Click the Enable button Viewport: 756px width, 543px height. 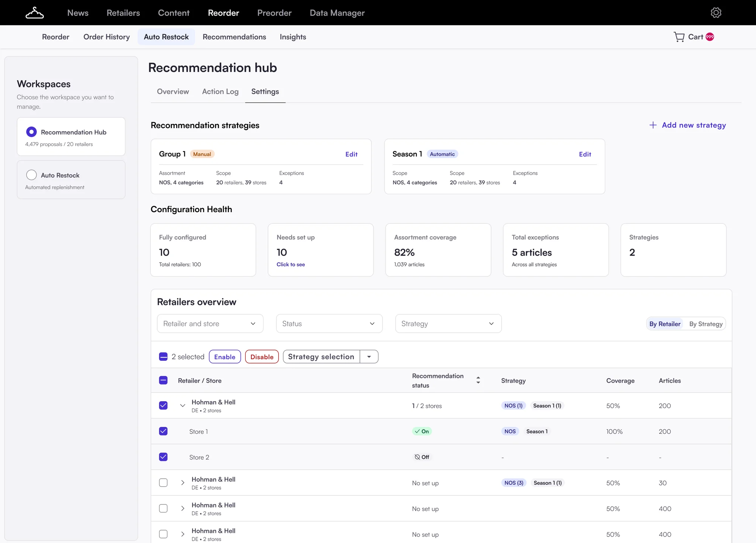click(225, 357)
